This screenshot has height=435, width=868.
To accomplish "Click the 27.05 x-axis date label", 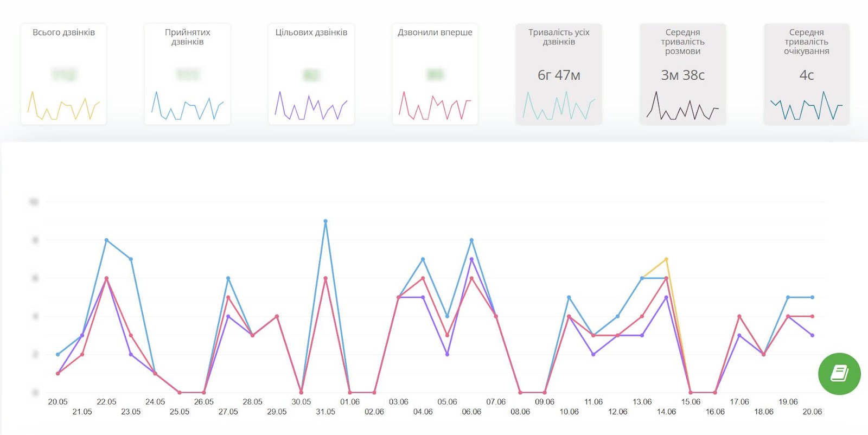I will point(228,412).
